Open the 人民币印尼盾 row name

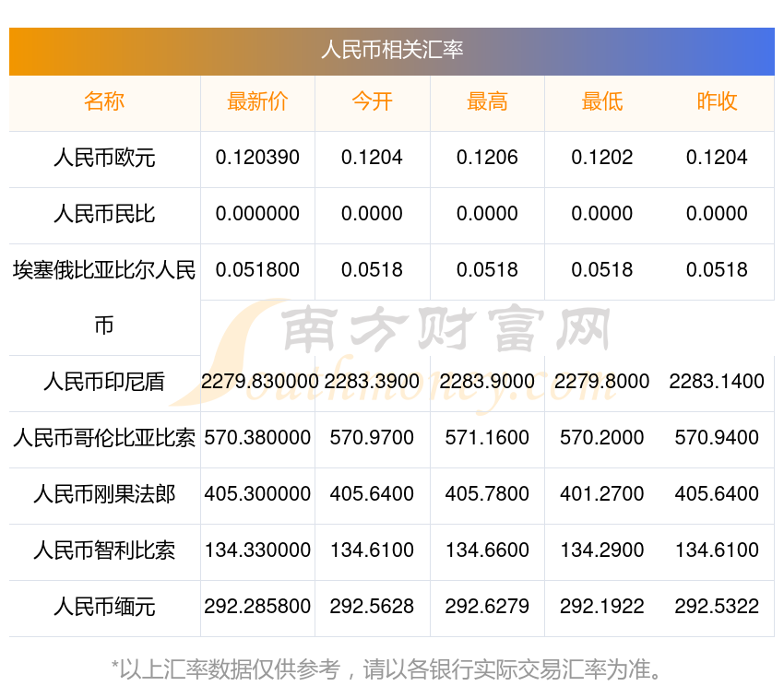click(x=104, y=382)
